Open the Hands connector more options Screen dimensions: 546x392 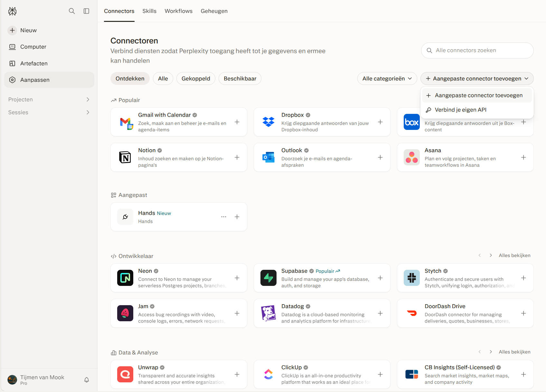point(224,217)
